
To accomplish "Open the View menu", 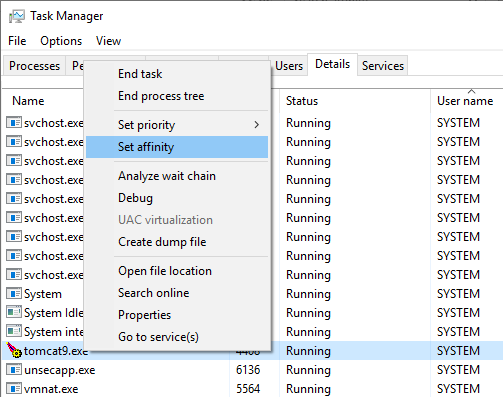I will tap(108, 41).
